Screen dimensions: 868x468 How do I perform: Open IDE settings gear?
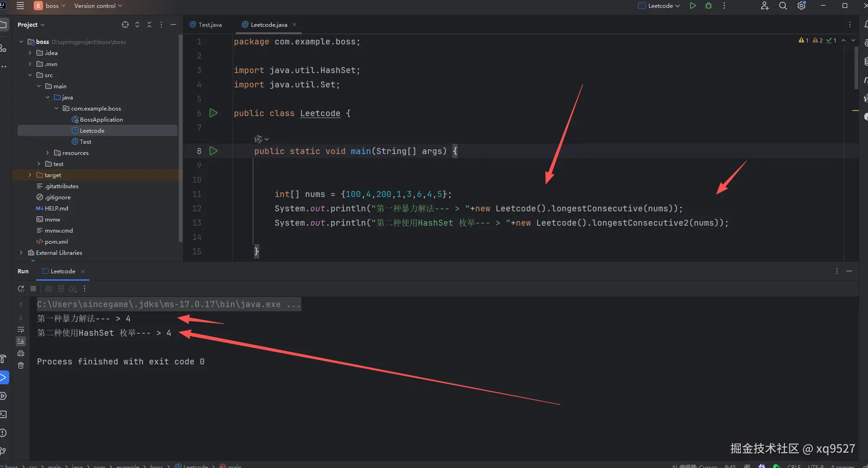(801, 6)
